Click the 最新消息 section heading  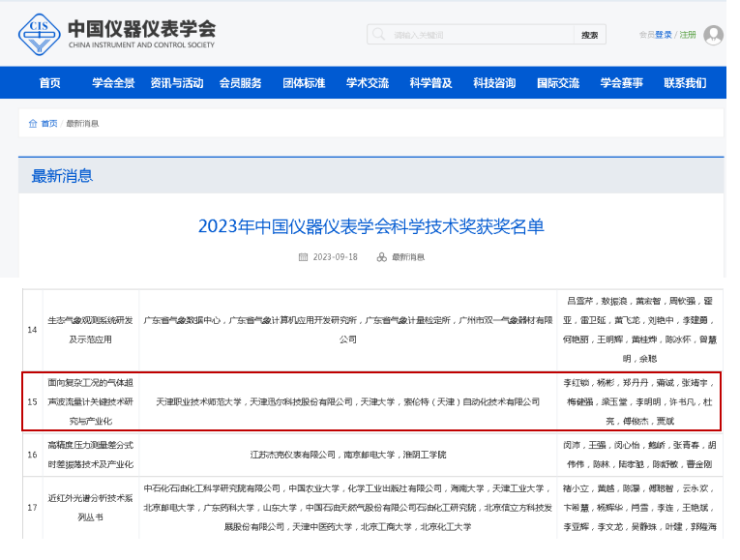point(62,176)
